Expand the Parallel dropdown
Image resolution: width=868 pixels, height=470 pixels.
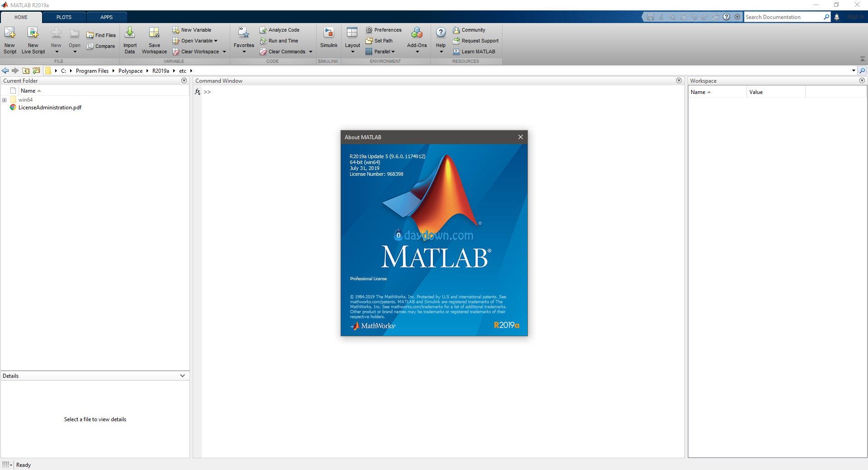click(393, 52)
